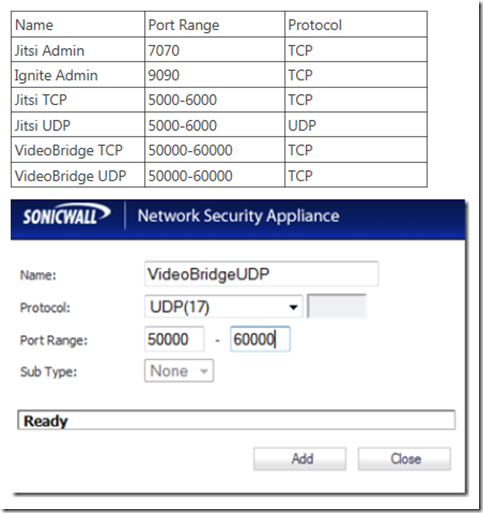Click the Add button

point(300,459)
